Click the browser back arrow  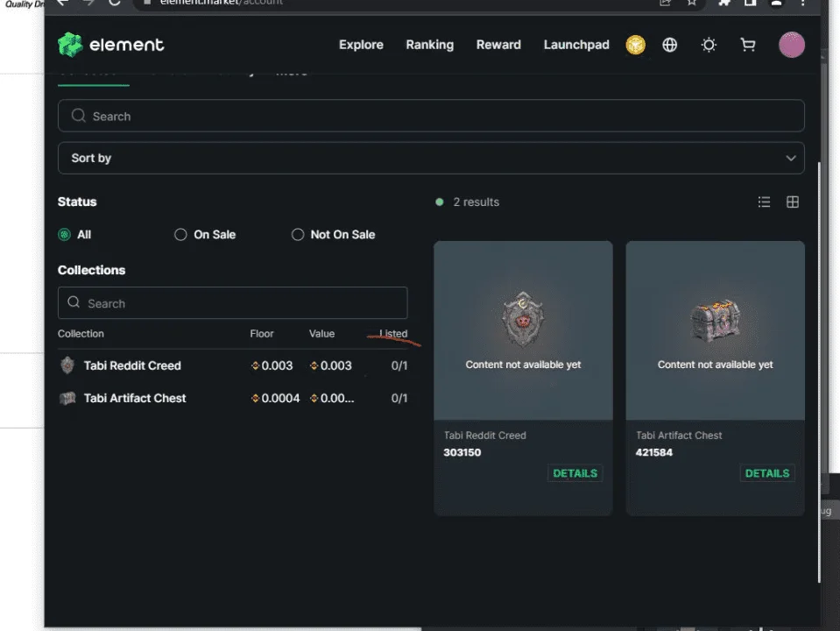[63, 2]
